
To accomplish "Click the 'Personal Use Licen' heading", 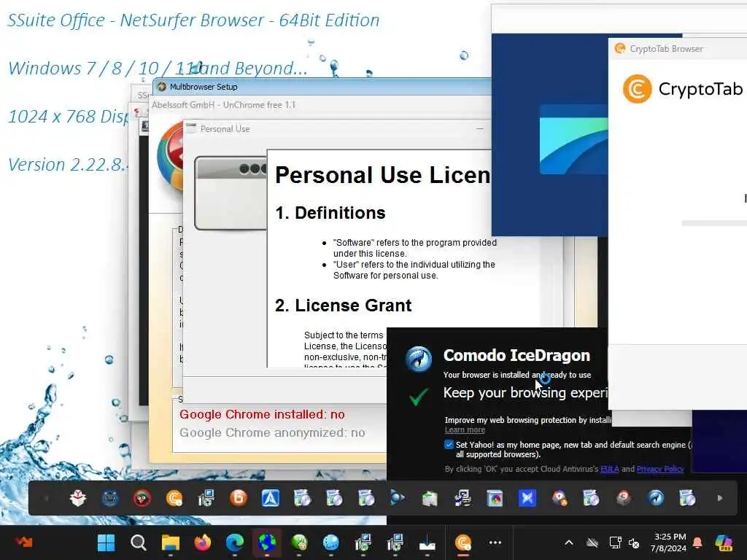I will [382, 175].
